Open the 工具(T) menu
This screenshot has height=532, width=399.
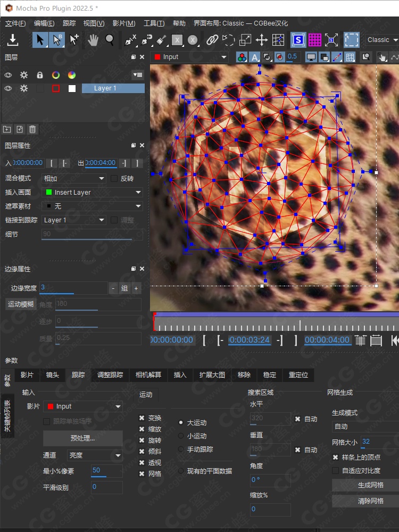tap(154, 23)
